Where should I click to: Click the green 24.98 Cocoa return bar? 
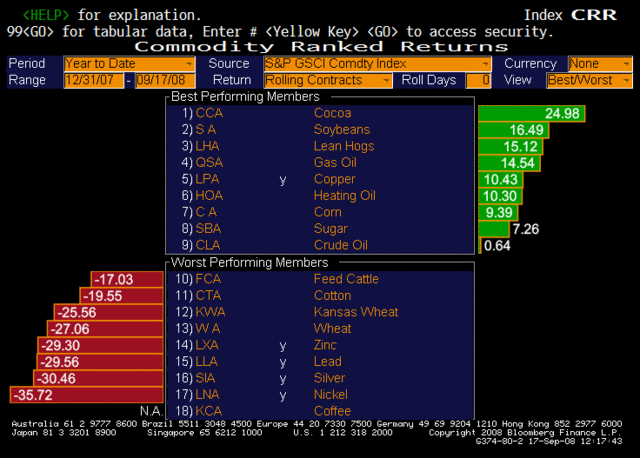click(530, 113)
